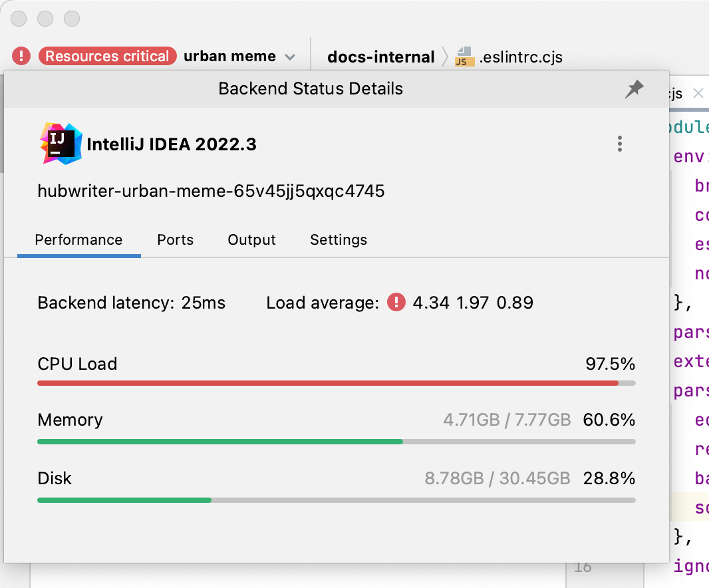Click the Resources critical badge
The width and height of the screenshot is (709, 588).
click(x=107, y=57)
